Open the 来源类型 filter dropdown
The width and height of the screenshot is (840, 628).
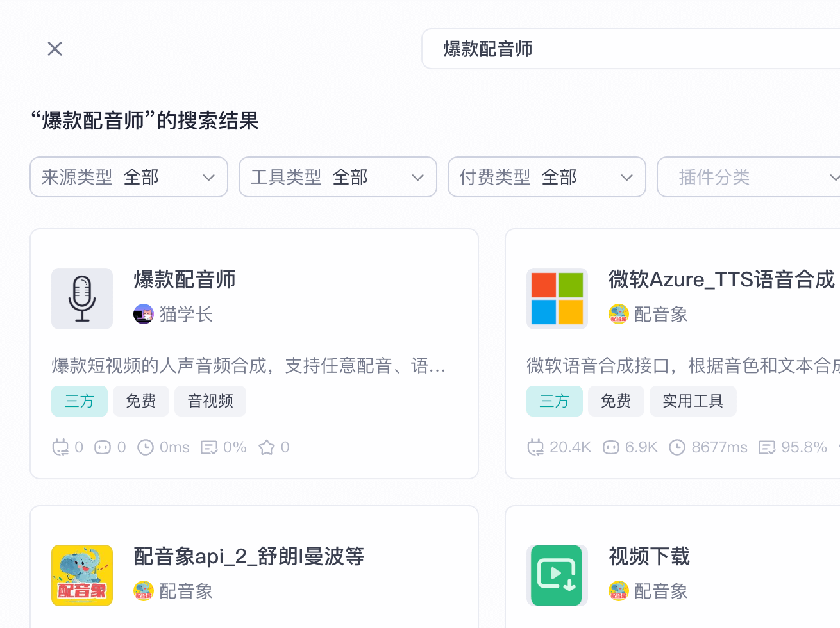(128, 177)
